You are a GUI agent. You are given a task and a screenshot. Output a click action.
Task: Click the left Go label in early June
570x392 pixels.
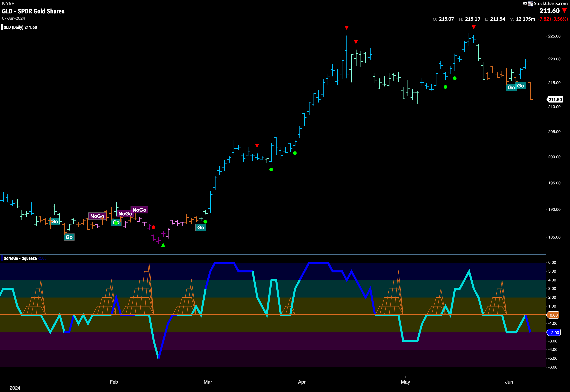tap(511, 87)
